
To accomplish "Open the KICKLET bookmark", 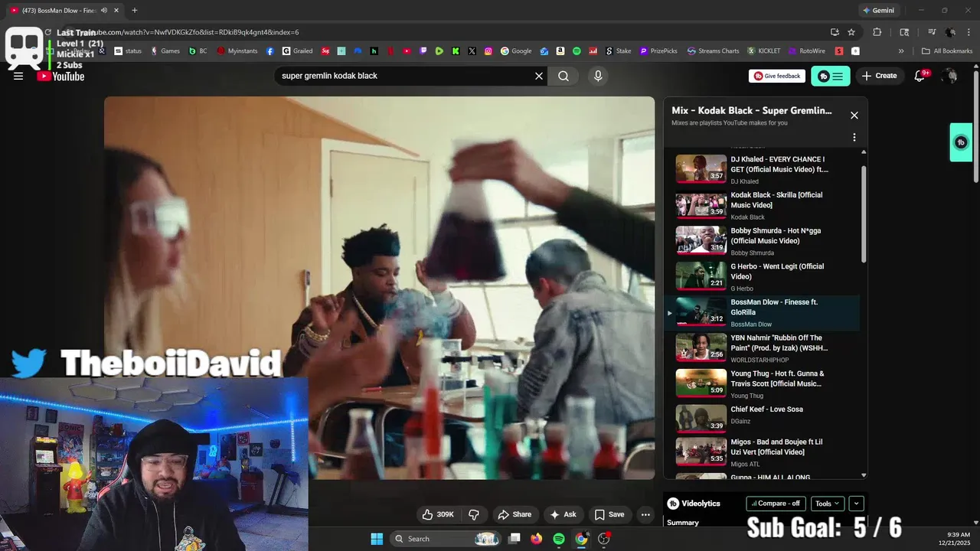I will pos(764,51).
